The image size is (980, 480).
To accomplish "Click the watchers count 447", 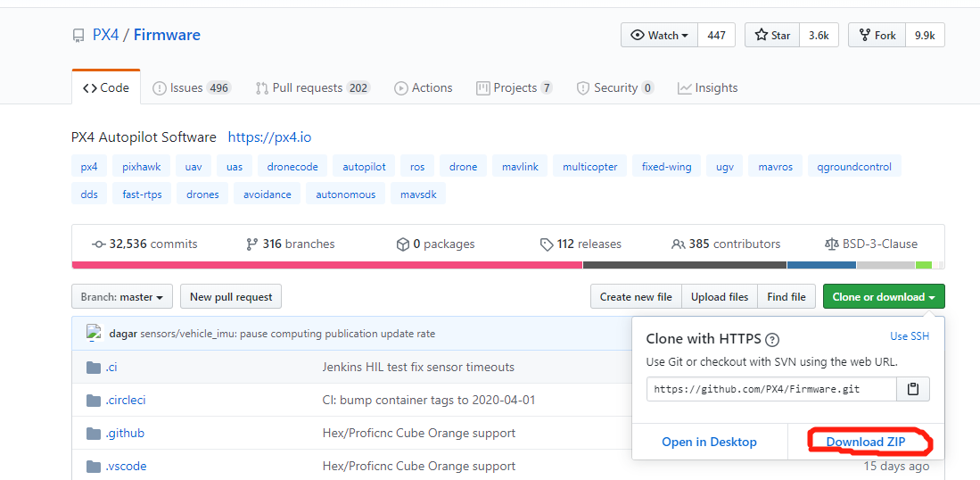I will pos(716,35).
